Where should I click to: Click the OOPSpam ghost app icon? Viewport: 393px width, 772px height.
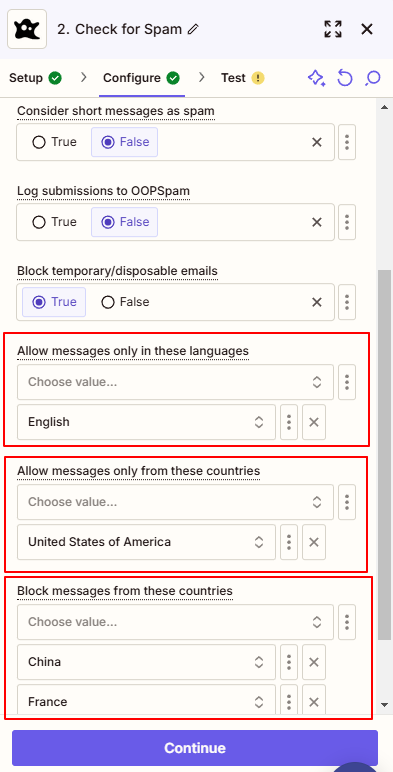pos(27,29)
